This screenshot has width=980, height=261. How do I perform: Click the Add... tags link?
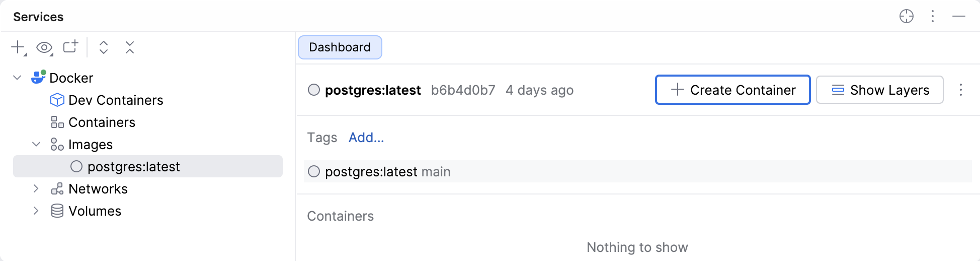[366, 138]
